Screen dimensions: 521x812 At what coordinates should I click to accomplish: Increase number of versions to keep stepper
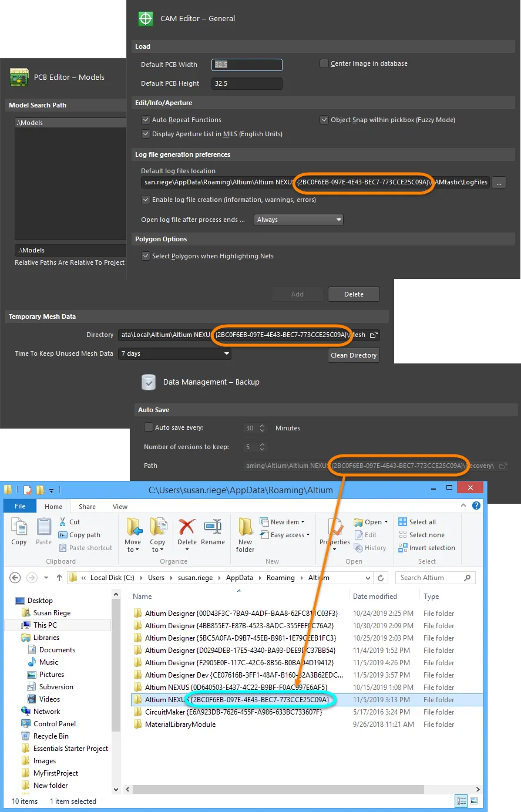tap(263, 444)
